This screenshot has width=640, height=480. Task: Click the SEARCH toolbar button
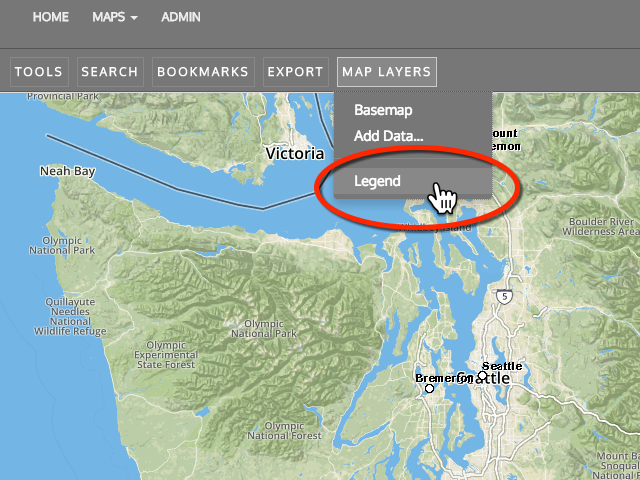pos(110,72)
